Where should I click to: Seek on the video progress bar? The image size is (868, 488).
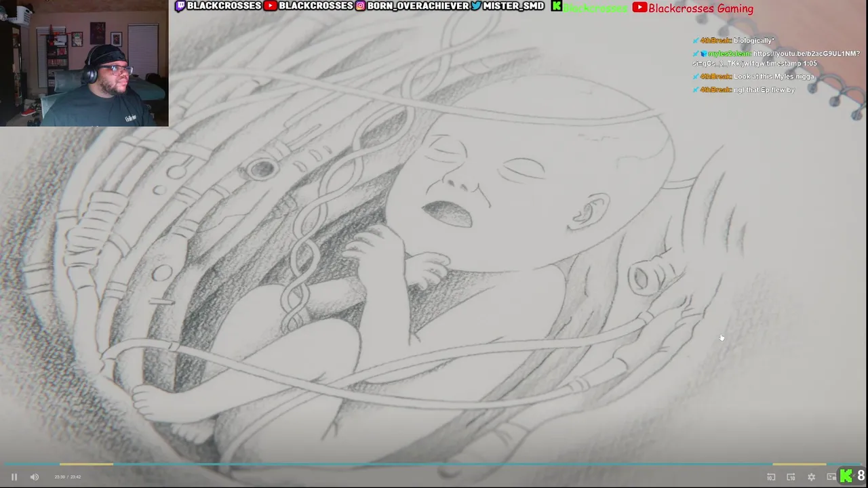(434, 464)
